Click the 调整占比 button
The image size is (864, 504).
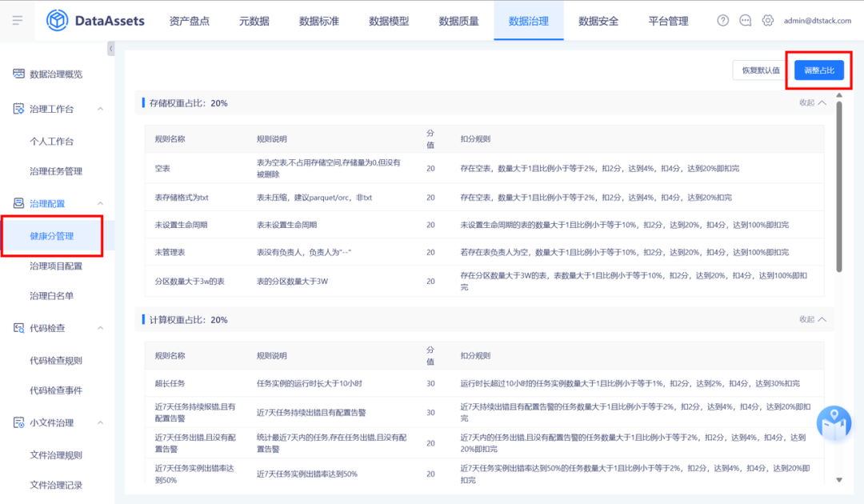[x=819, y=70]
